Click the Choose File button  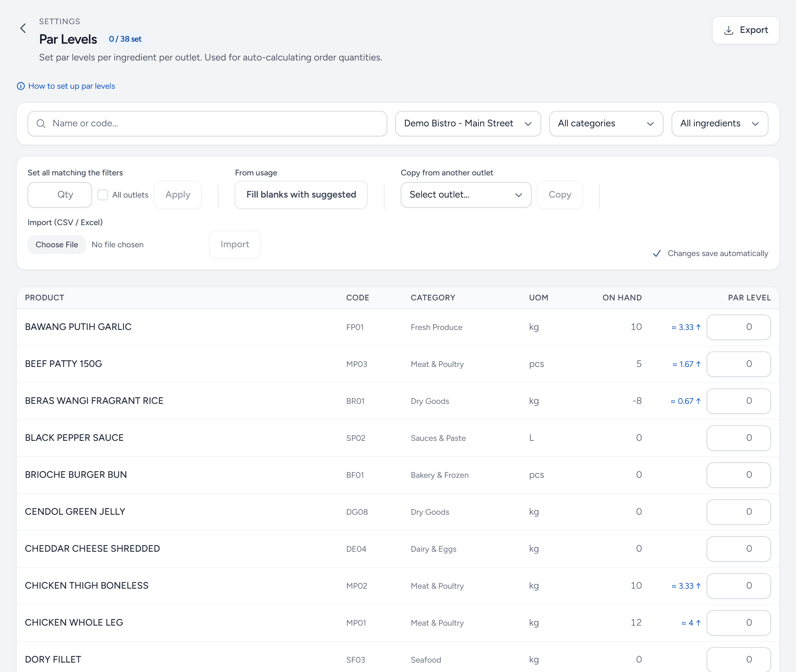[x=57, y=245]
